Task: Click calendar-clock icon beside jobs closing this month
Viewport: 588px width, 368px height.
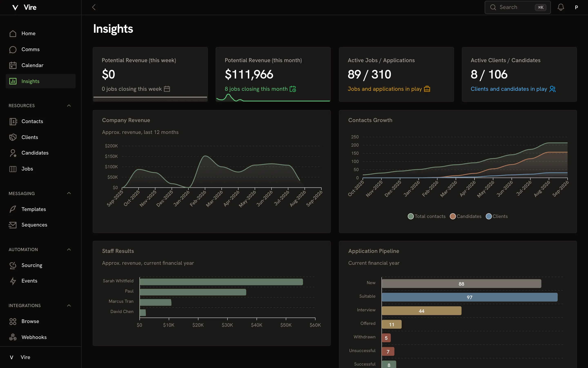Action: (293, 89)
